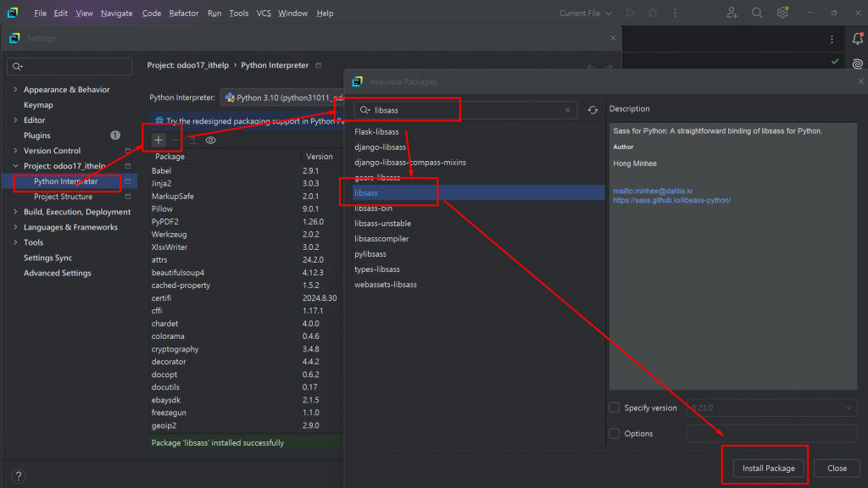Click the package search field containing libsass
868x488 pixels.
pos(465,110)
